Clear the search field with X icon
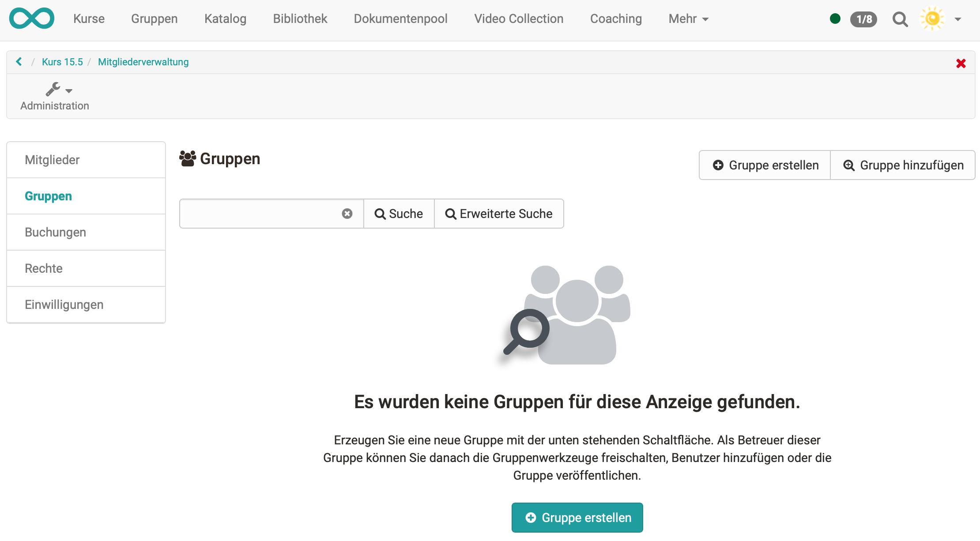The height and width of the screenshot is (541, 980). (x=347, y=214)
